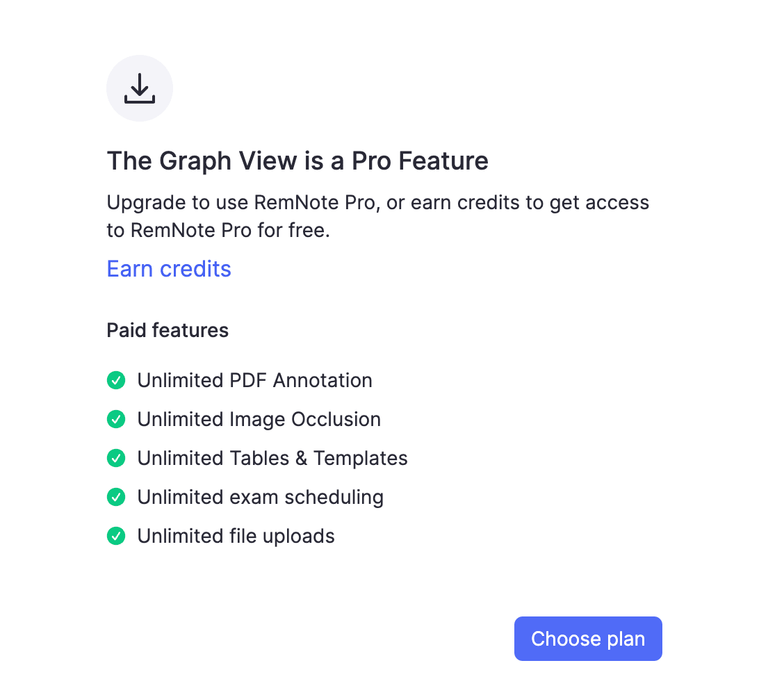Click the green check next to Unlimited Image Occlusion

[x=116, y=419]
